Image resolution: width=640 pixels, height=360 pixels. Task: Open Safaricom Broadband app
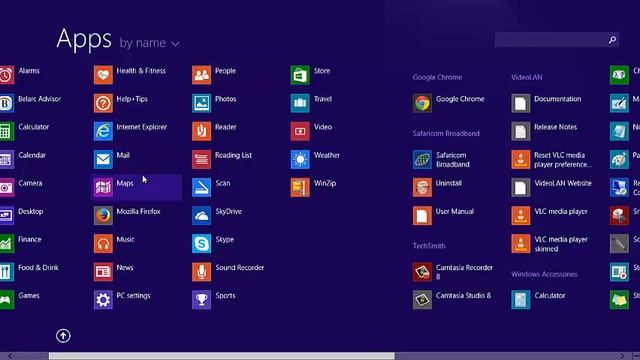click(x=442, y=160)
